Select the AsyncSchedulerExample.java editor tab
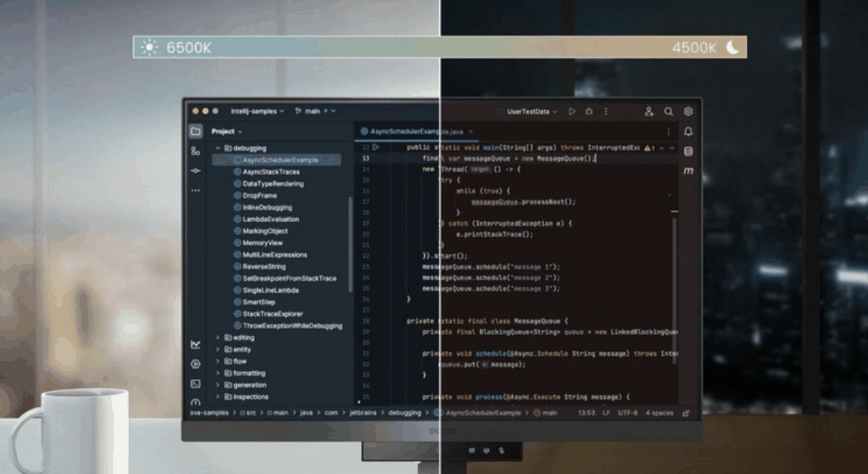 click(x=416, y=131)
